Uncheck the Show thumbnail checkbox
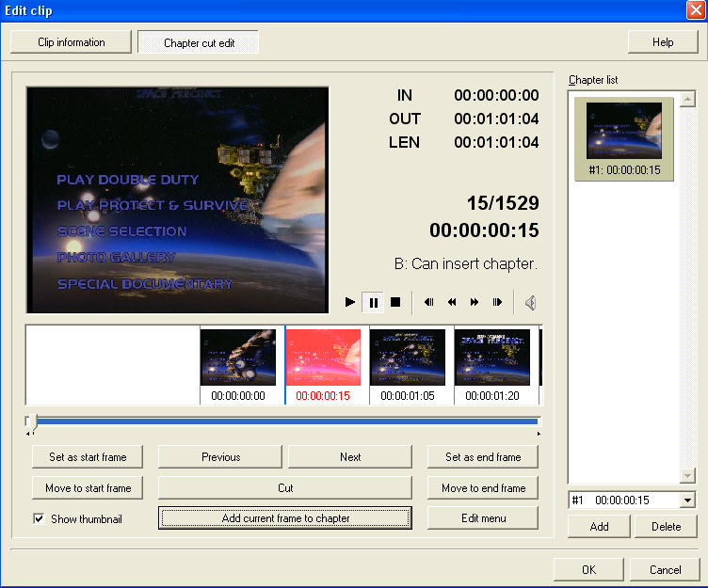The image size is (708, 588). click(x=39, y=519)
